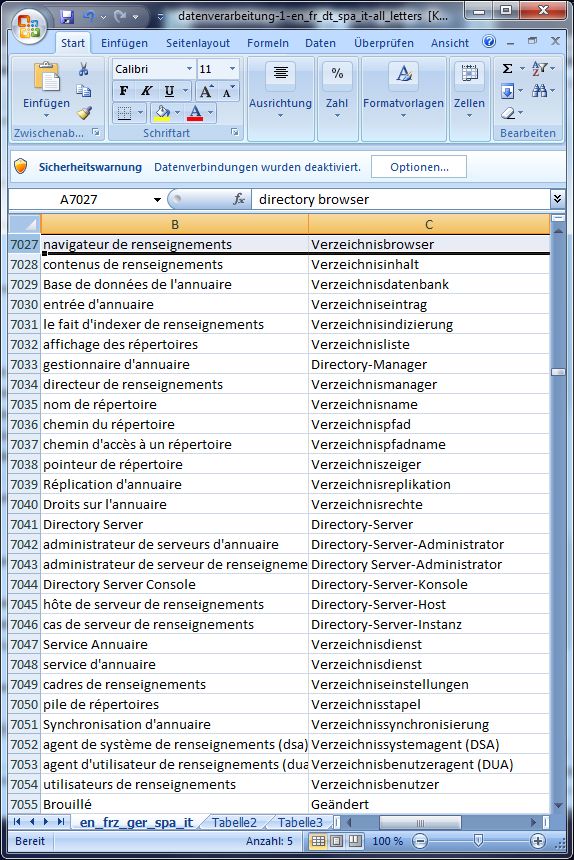Open the Überprüfen ribbon tab
This screenshot has width=574, height=860.
(x=384, y=43)
